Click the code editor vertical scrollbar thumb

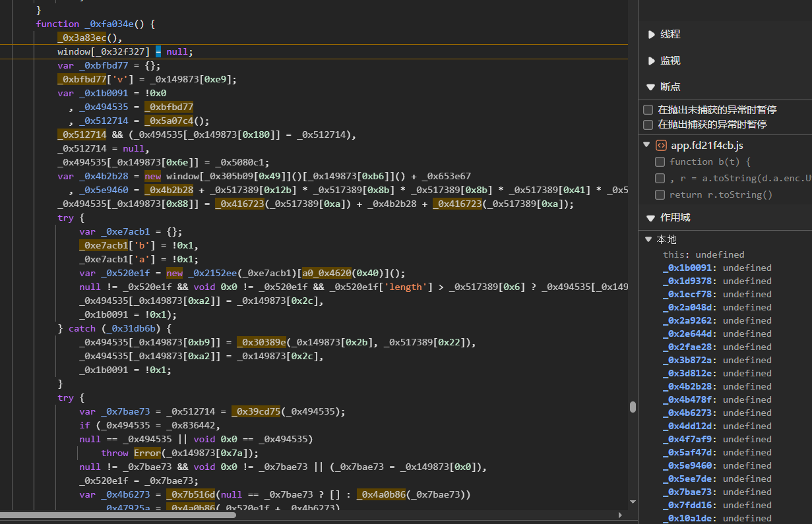tap(633, 407)
